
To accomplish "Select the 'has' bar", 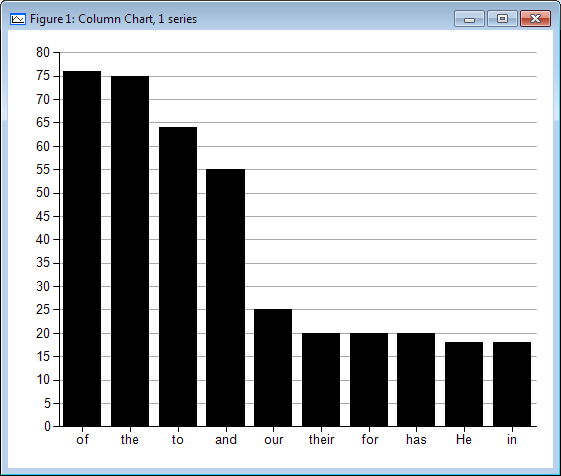I will (416, 380).
